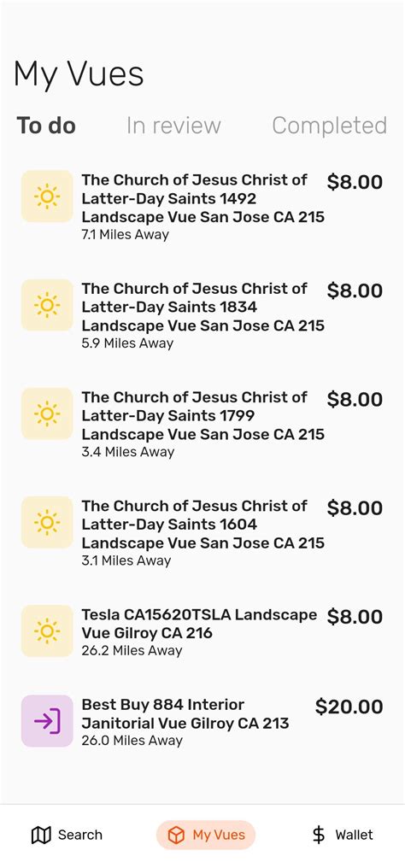405x868 pixels.
Task: Open Tesla CA15620TSLA Landscape Vue title
Action: click(x=199, y=624)
